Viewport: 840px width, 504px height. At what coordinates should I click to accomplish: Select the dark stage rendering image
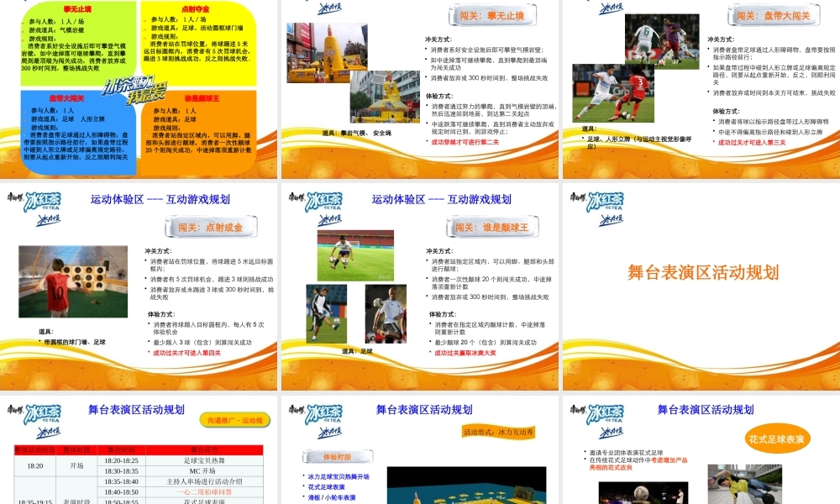click(466, 486)
